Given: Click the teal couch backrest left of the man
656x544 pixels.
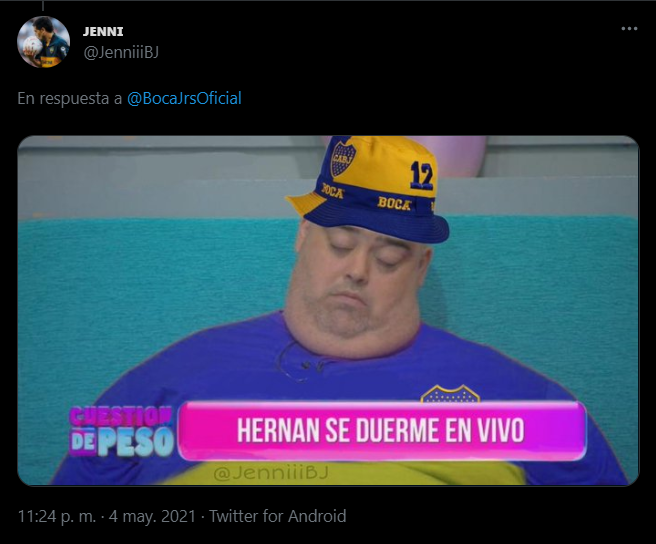Looking at the screenshot, I should 155,285.
